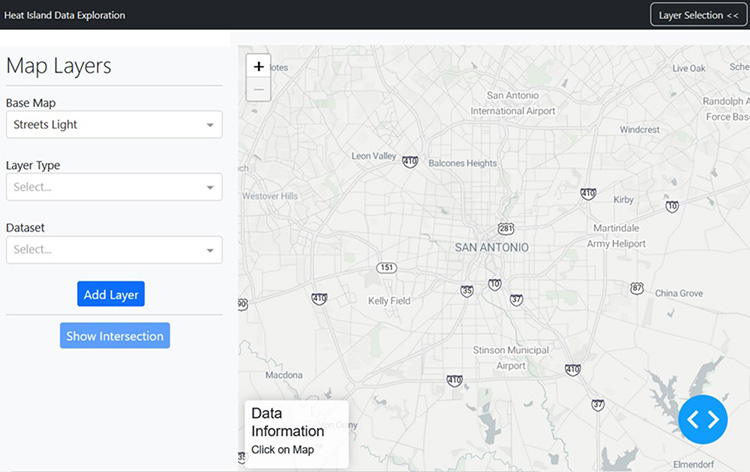Open the Base Map Streets Light dropdown
This screenshot has width=750, height=472.
click(114, 125)
